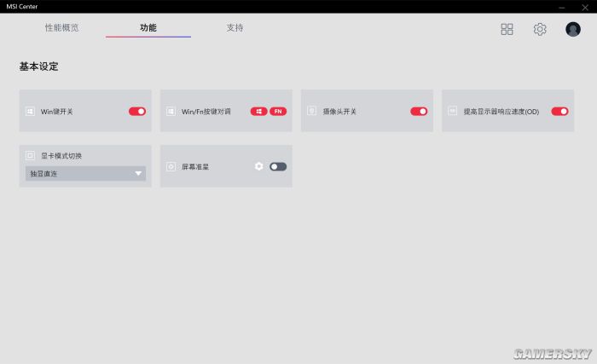
Task: Click the Win/Fn按键对调 label
Action: point(206,112)
